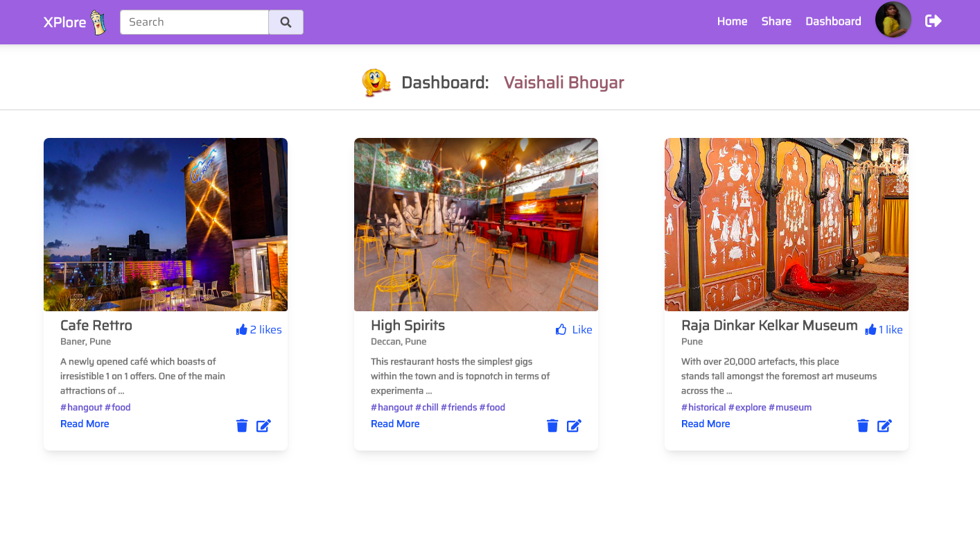
Task: Edit the Raja Dinkar Kelkar Museum post
Action: pos(884,425)
